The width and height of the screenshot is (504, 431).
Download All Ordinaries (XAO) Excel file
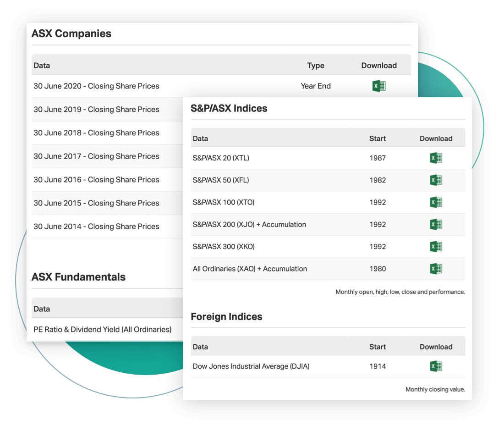click(436, 269)
